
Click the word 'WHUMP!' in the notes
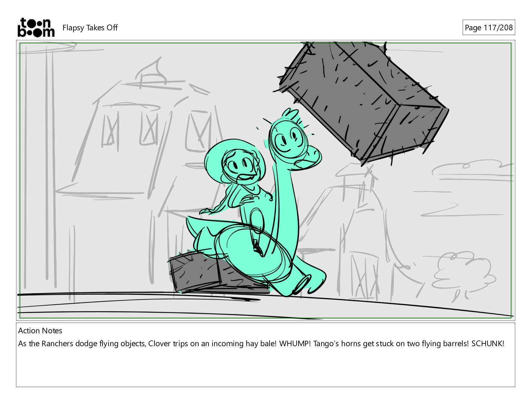295,344
